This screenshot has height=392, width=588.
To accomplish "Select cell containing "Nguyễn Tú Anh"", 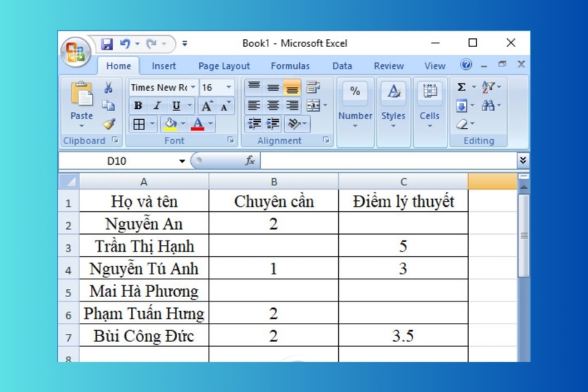I will click(144, 268).
